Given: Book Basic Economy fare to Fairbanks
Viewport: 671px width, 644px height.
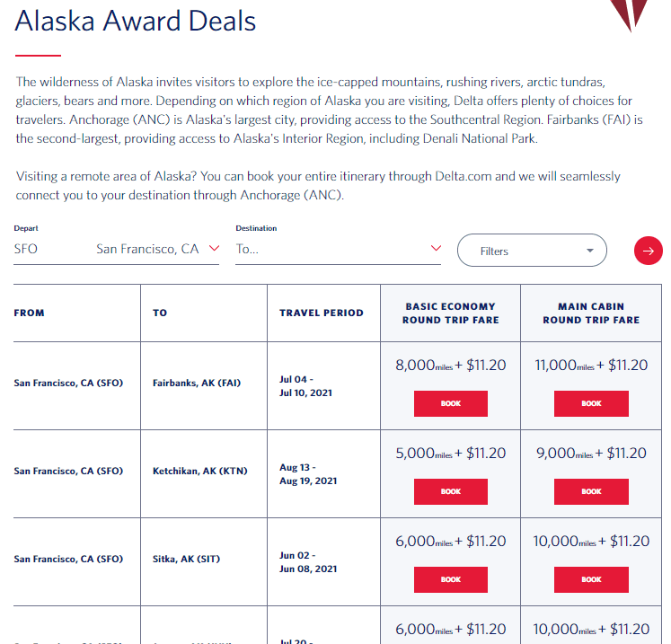Looking at the screenshot, I should click(451, 403).
